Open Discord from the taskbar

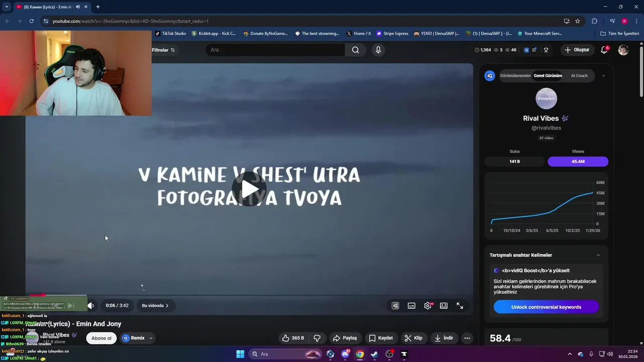[345, 354]
